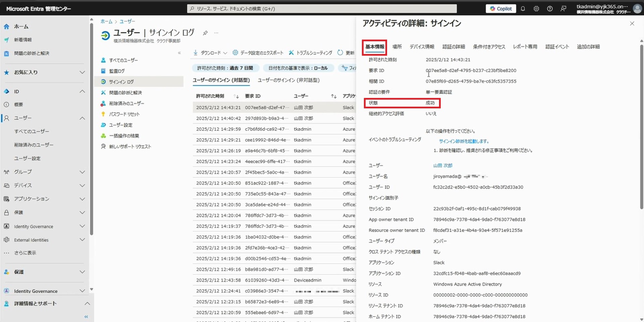Collapse the left navigation pane
The height and width of the screenshot is (322, 644).
[86, 317]
